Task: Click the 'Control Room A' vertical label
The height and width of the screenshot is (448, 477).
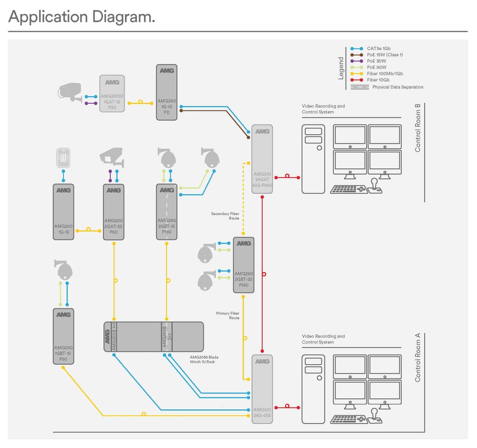Action: 418,358
